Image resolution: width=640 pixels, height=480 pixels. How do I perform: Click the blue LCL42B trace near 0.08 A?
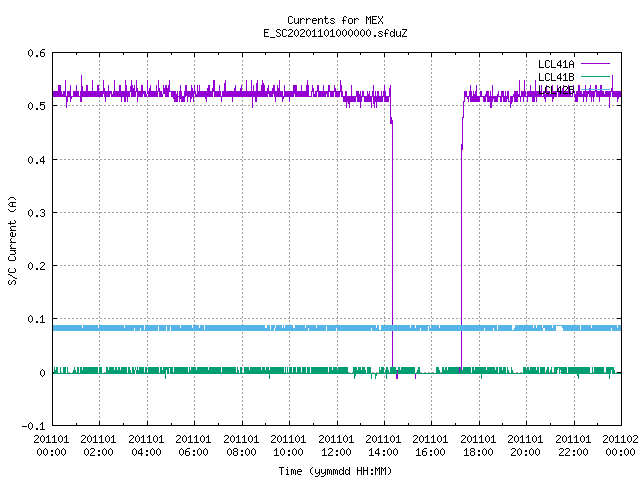tap(337, 328)
